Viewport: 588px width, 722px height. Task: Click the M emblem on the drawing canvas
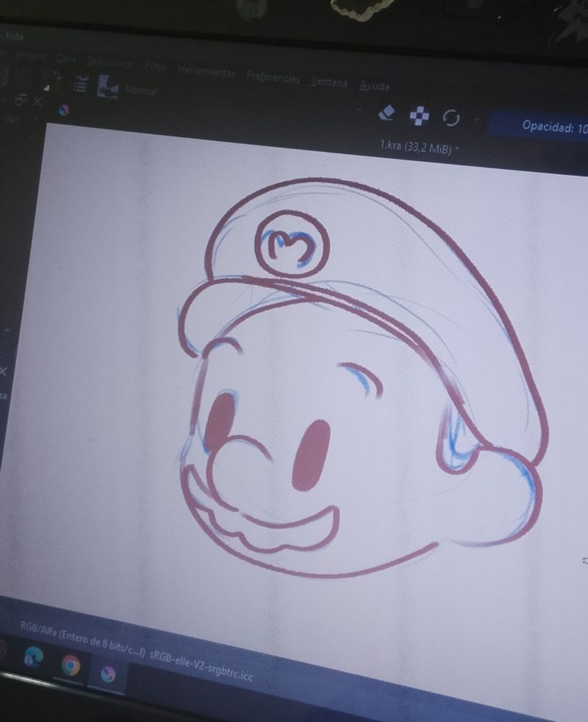tap(292, 244)
